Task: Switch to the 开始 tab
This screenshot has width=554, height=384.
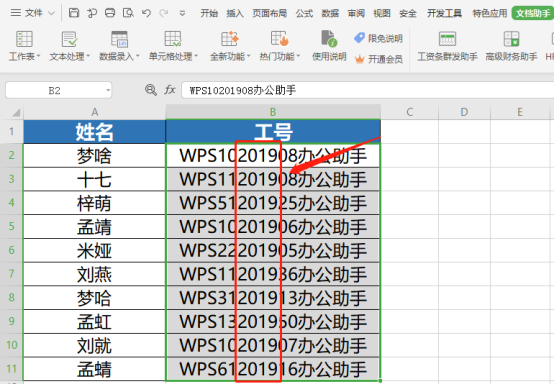Action: click(x=209, y=13)
